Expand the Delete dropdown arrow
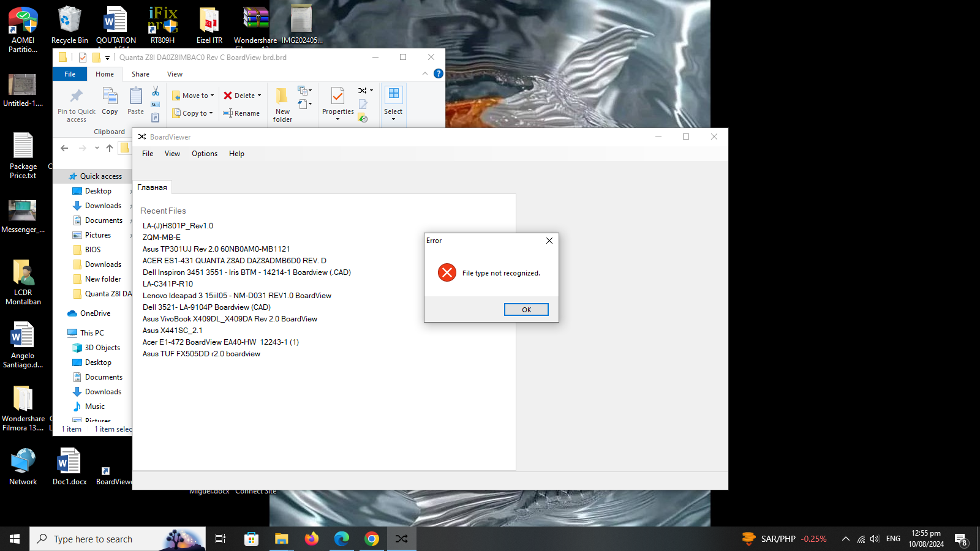 pos(260,96)
